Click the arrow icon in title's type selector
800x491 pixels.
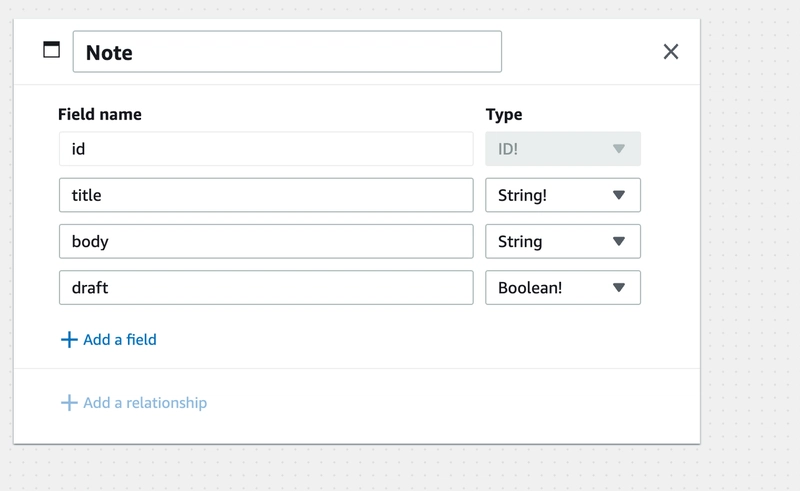click(618, 195)
